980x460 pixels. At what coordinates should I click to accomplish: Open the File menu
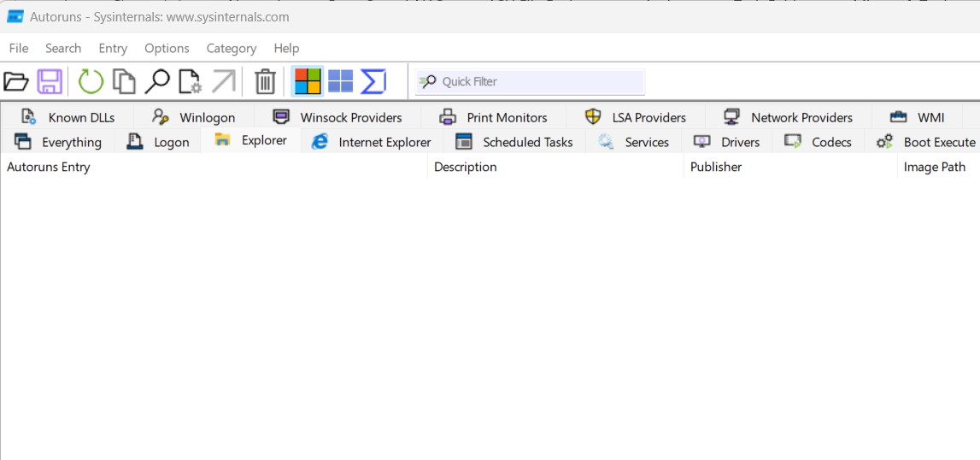point(19,48)
